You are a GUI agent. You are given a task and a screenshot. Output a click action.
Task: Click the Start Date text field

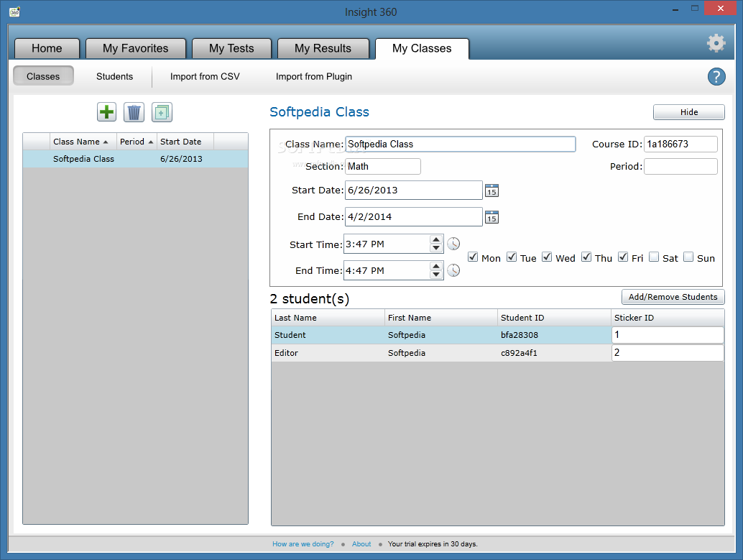click(414, 191)
